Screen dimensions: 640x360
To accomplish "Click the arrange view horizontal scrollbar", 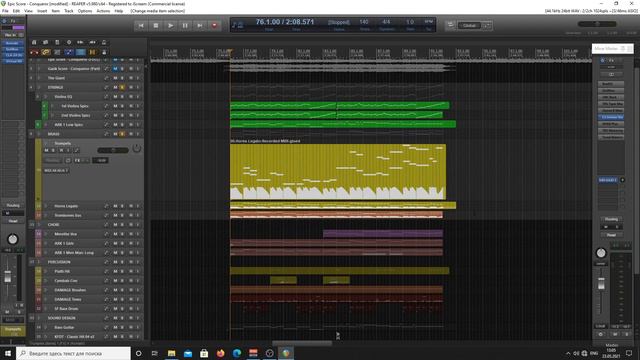I will pyautogui.click(x=302, y=343).
